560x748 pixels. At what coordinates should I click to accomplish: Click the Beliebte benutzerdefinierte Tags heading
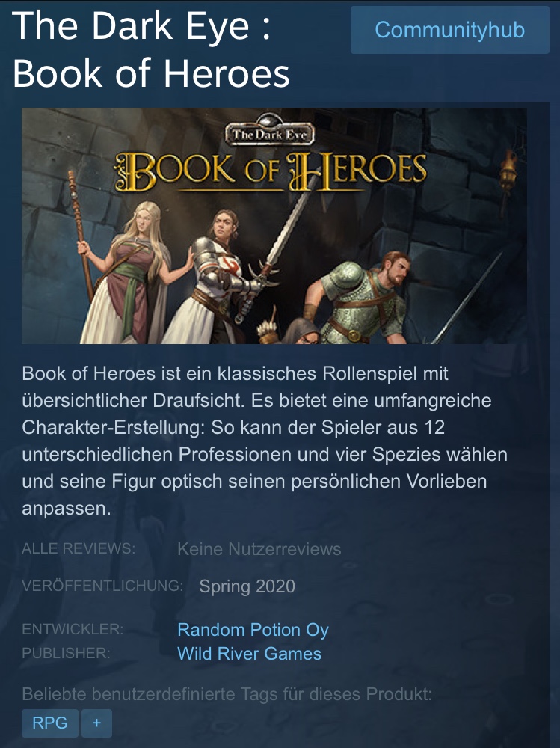227,694
